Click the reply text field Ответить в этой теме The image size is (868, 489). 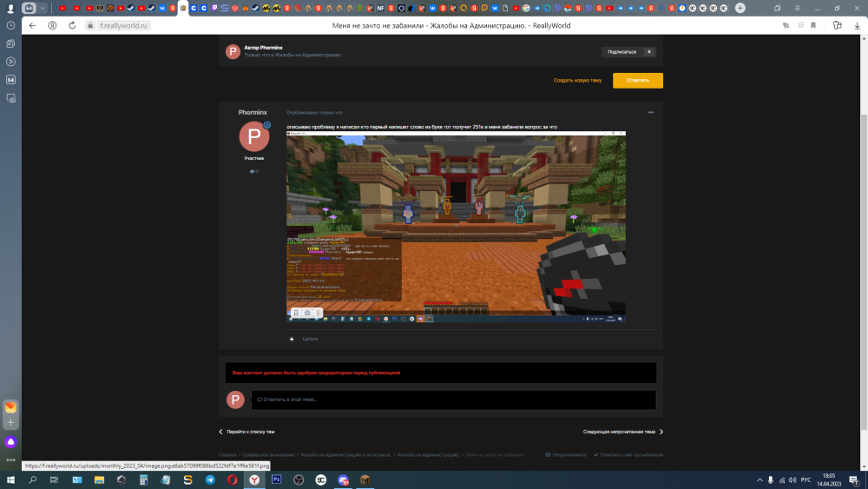coord(453,400)
